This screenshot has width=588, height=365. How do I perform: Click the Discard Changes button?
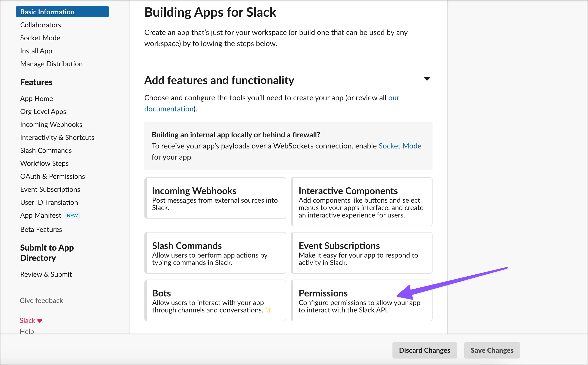click(x=424, y=350)
